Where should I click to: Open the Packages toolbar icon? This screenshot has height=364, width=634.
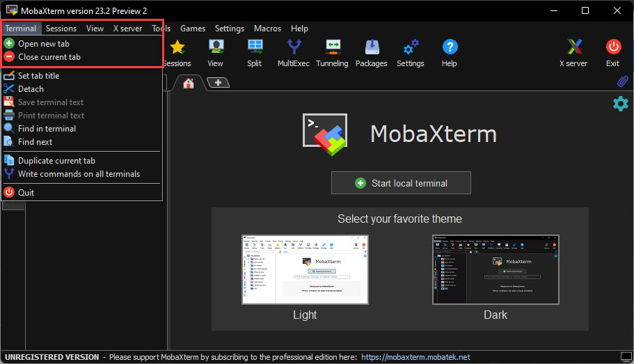[372, 47]
